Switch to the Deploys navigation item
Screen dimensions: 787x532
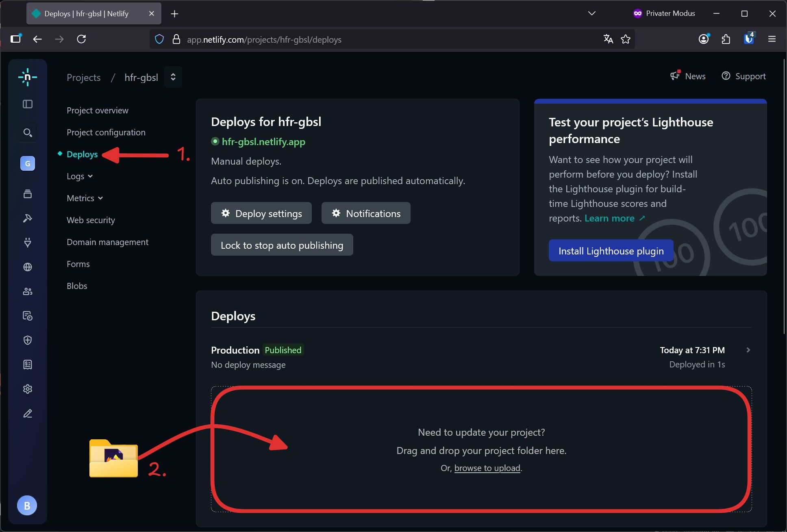pos(82,154)
